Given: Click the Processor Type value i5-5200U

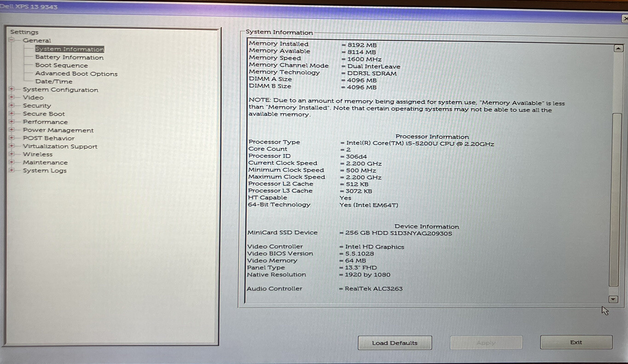Looking at the screenshot, I should tap(419, 144).
